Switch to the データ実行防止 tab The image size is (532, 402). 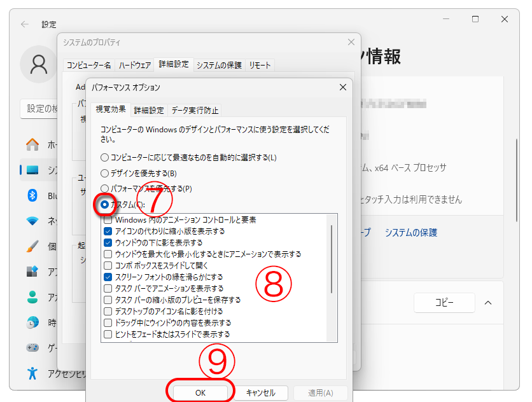[195, 110]
